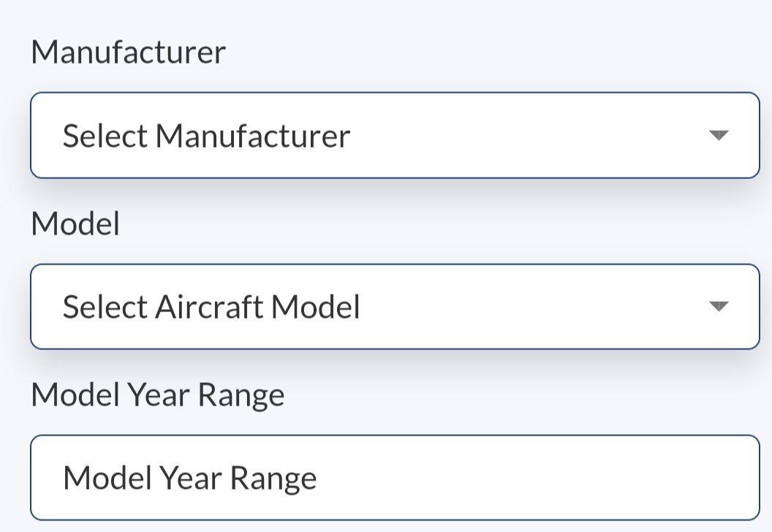Viewport: 772px width, 532px height.
Task: Select the empty area inside the Manufacturer box
Action: [526, 135]
